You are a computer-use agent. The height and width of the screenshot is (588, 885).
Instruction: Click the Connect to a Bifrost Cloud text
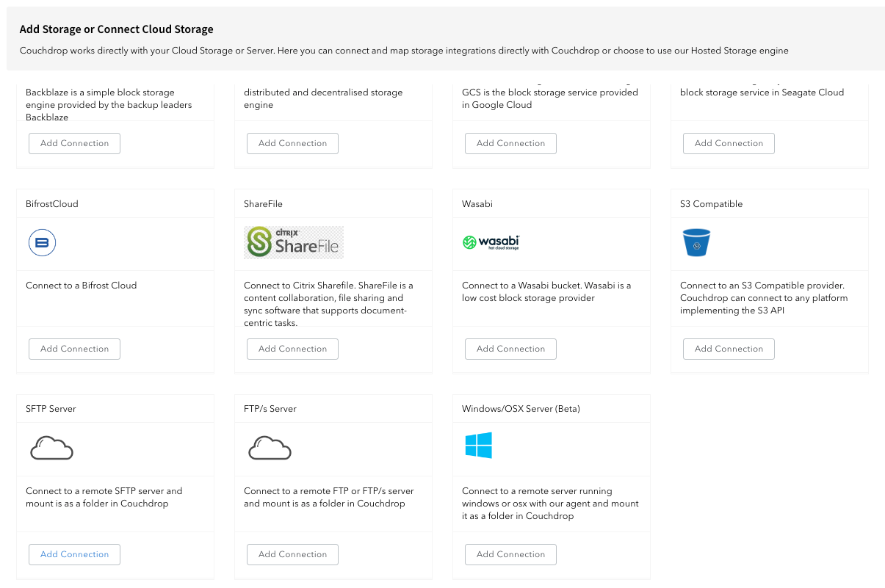point(81,286)
